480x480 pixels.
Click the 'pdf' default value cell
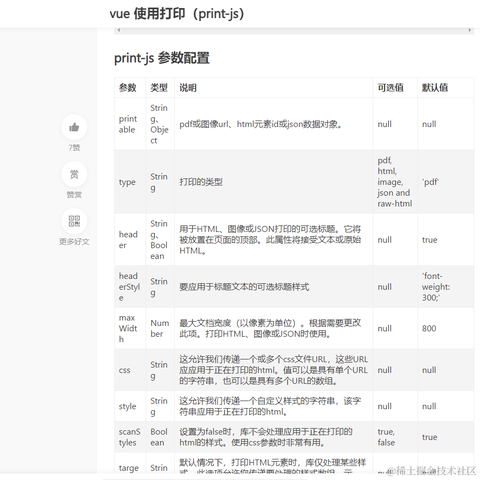(x=445, y=182)
